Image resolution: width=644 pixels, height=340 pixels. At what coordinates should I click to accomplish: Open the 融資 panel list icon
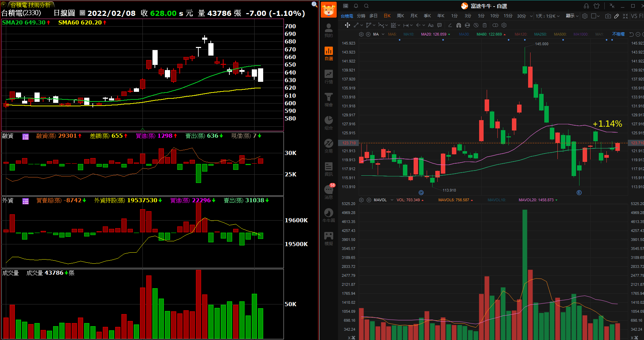(x=26, y=137)
